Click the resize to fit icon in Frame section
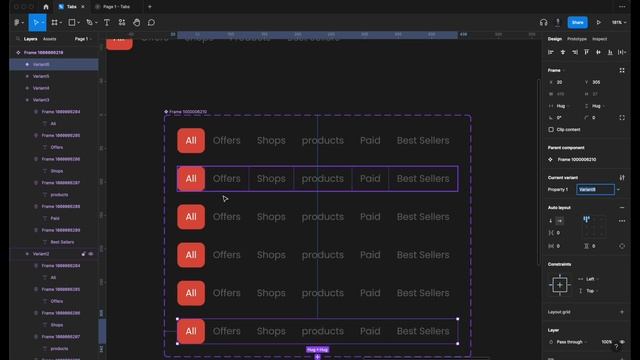640x360 pixels. click(x=622, y=70)
